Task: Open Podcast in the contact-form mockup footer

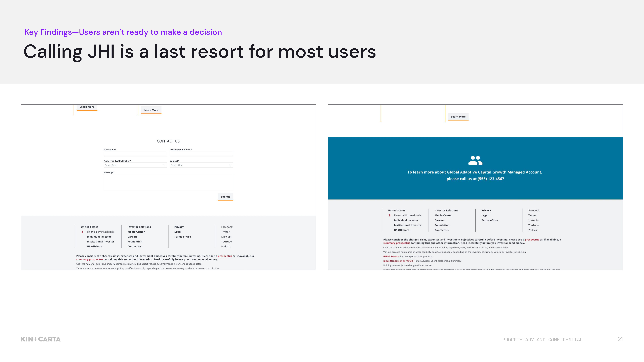Action: (226, 246)
